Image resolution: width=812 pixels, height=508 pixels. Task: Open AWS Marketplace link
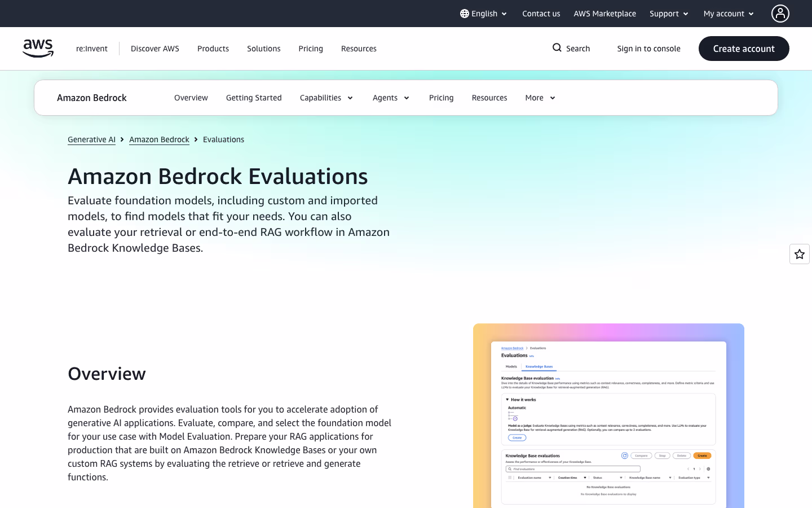[x=605, y=14]
